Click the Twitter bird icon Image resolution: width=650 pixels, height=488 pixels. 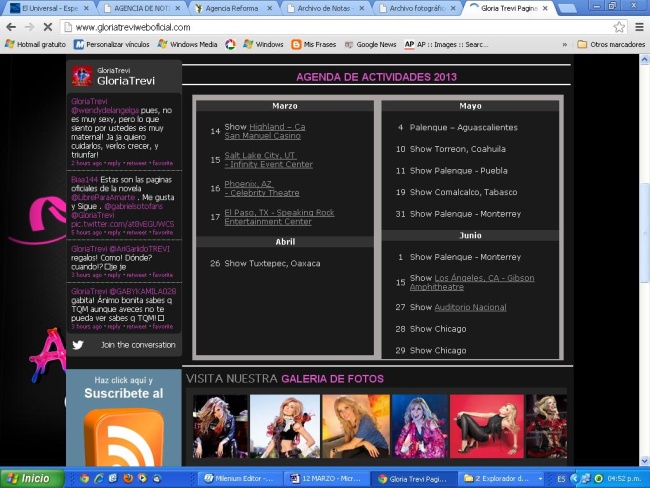click(78, 345)
